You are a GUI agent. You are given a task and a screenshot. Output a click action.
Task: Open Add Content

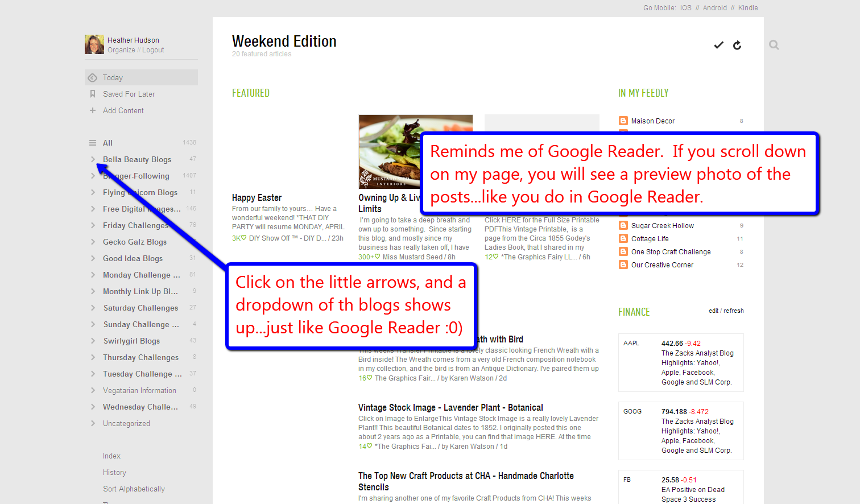coord(123,110)
